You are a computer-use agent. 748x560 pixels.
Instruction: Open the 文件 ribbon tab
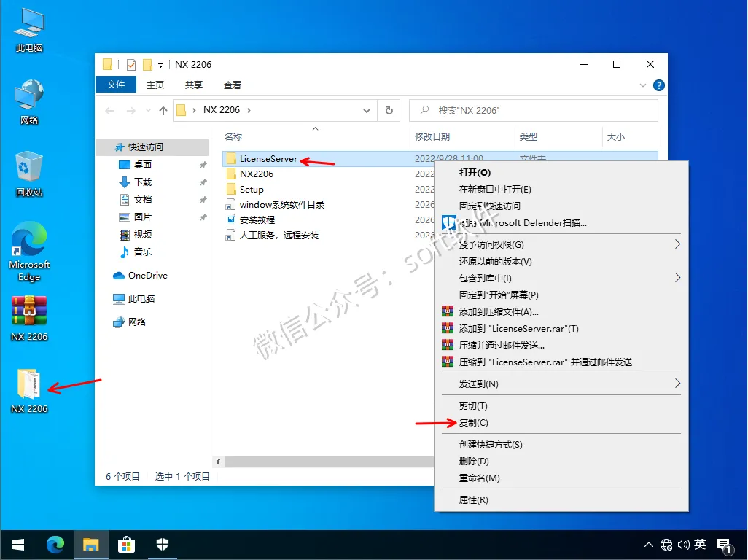(x=116, y=85)
